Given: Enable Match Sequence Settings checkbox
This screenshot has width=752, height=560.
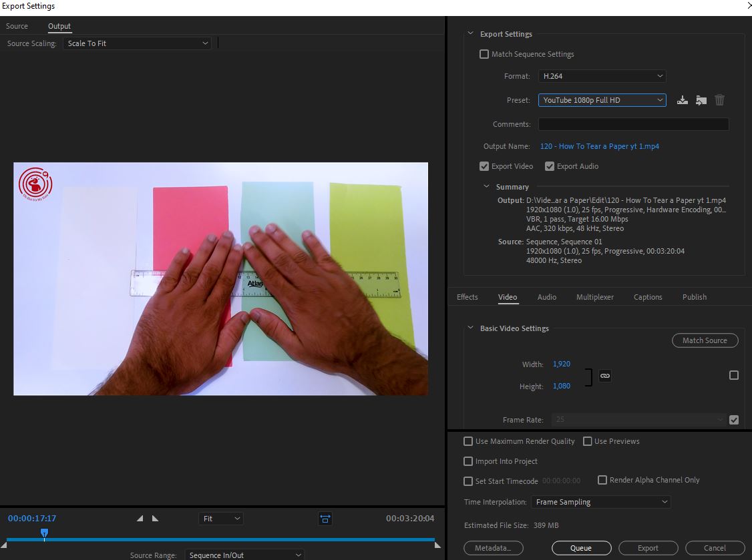Looking at the screenshot, I should point(484,54).
